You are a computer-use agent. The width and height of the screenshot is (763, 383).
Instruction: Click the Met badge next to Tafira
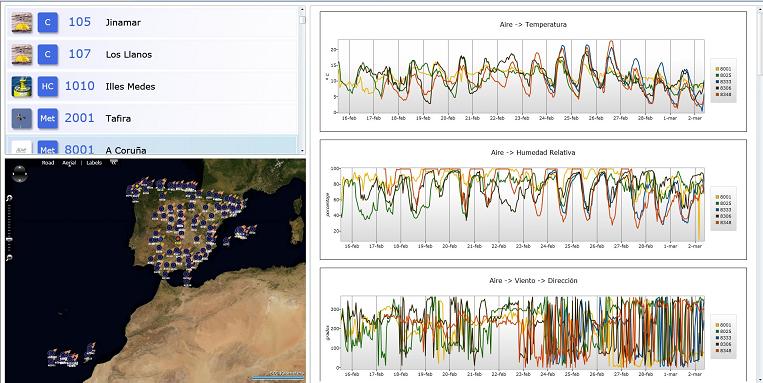click(48, 118)
